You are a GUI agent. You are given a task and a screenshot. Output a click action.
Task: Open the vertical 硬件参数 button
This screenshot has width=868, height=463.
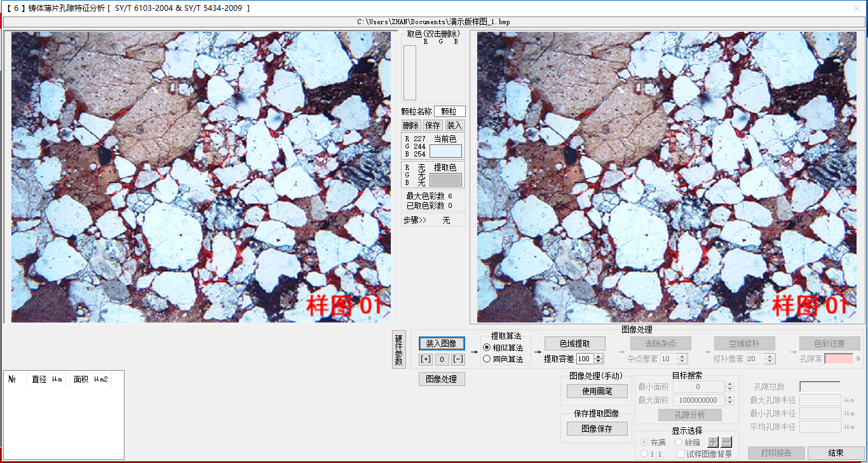(x=398, y=349)
